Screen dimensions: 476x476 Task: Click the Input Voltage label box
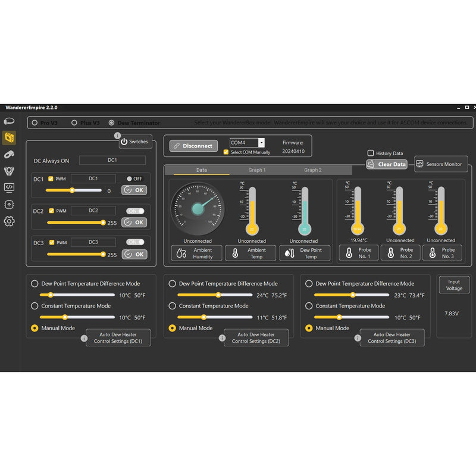(454, 285)
